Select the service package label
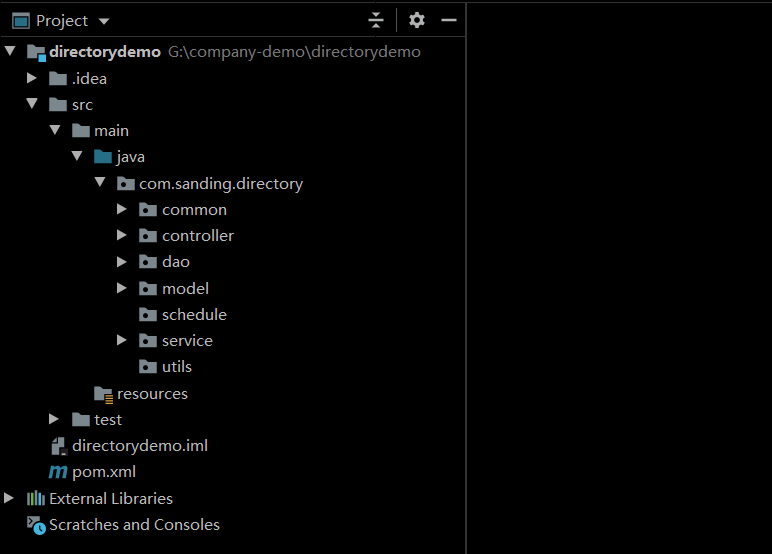 (x=187, y=341)
